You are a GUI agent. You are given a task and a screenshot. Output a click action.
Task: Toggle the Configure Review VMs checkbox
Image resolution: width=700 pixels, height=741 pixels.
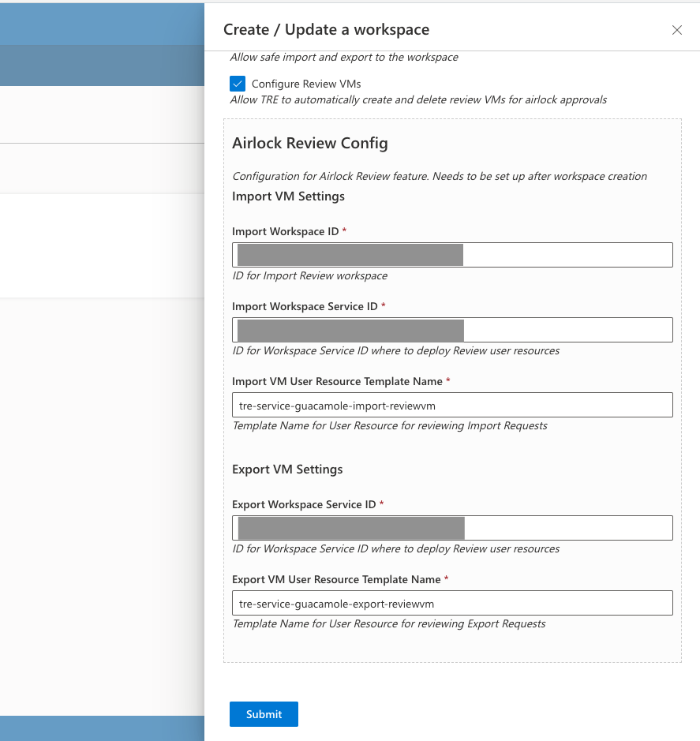[x=238, y=84]
